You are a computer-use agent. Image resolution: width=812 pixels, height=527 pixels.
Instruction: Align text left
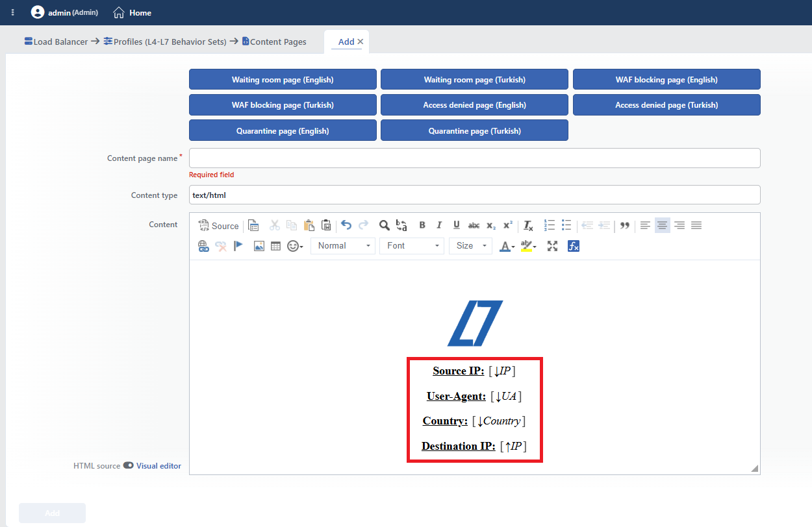(x=645, y=225)
